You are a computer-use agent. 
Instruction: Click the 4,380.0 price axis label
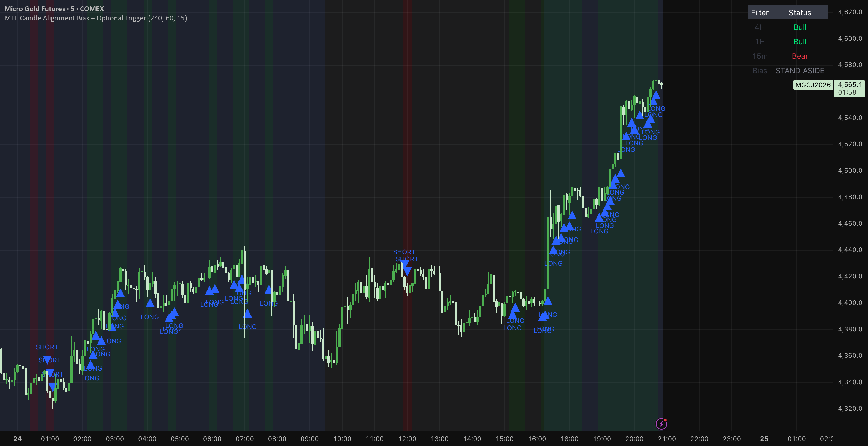(850, 329)
